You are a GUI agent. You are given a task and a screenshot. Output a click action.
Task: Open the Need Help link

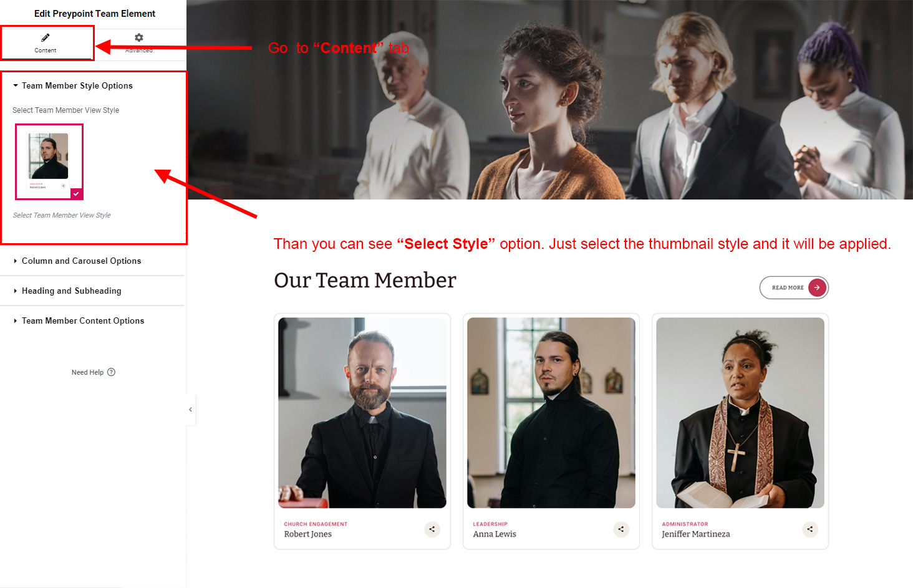[87, 372]
